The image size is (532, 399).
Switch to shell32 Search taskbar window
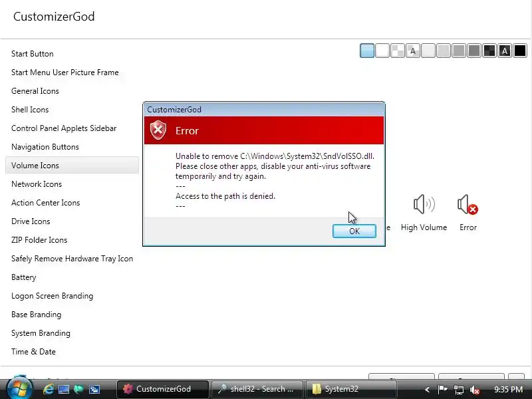257,389
